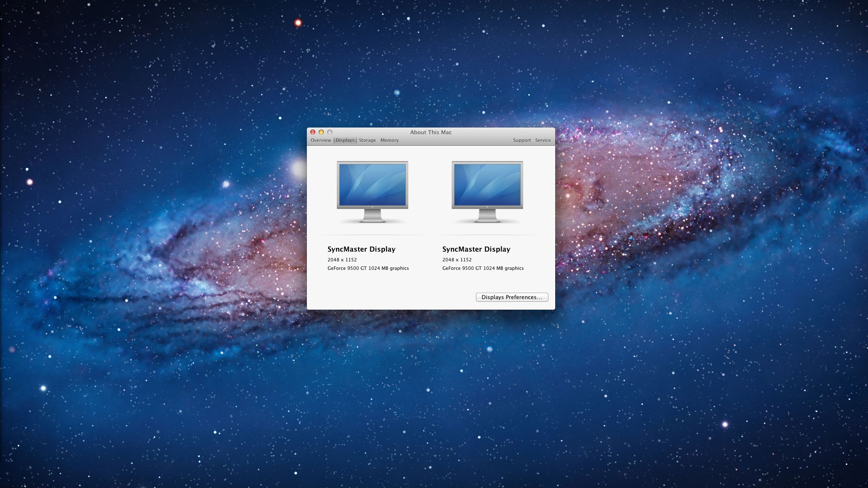Click the right SyncMaster Display heading
Image resolution: width=868 pixels, height=488 pixels.
pyautogui.click(x=476, y=249)
